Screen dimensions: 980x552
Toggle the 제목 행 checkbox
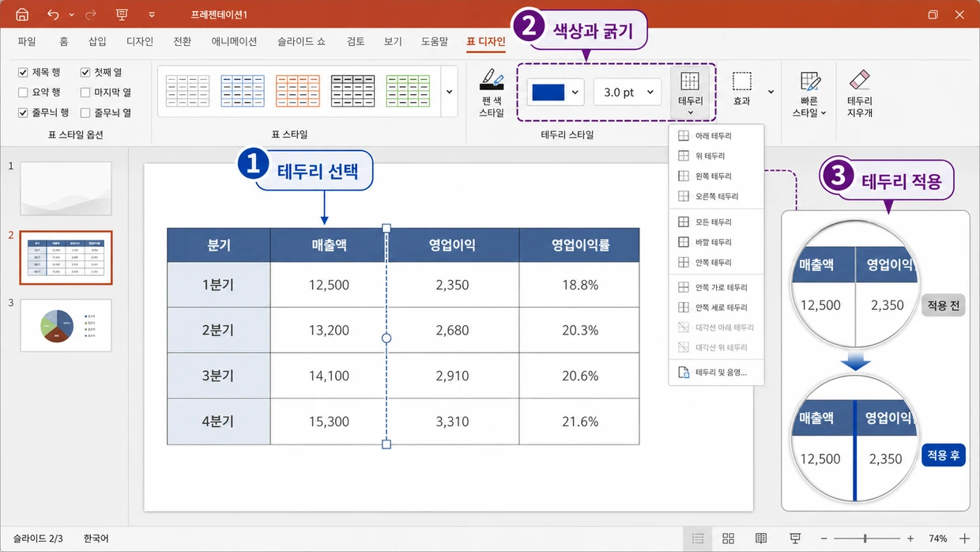click(23, 72)
